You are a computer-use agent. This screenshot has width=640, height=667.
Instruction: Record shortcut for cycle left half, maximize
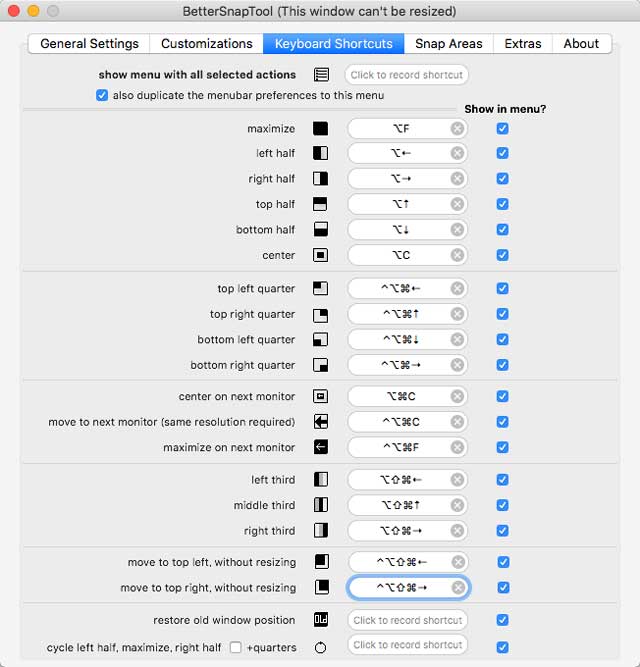tap(407, 645)
